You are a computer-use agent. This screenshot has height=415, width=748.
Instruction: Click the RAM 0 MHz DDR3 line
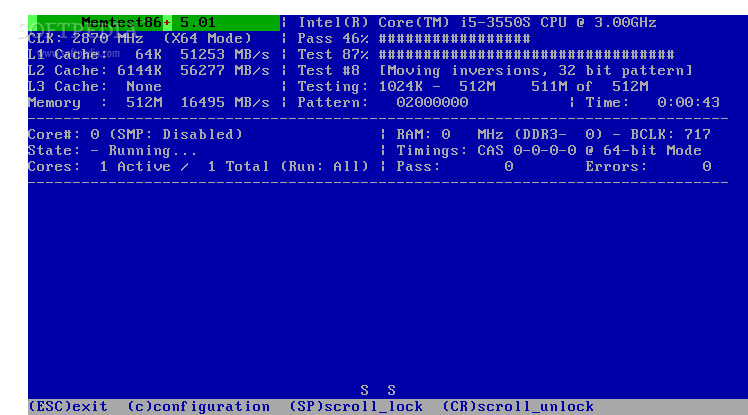[x=500, y=135]
